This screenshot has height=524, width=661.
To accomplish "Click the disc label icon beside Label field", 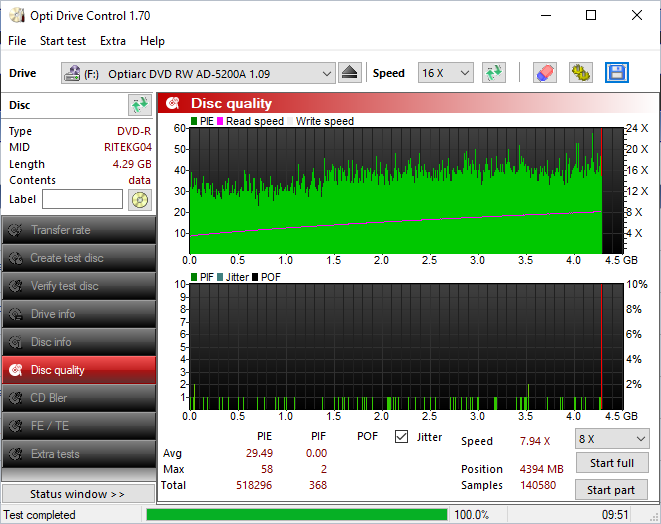I will coord(140,199).
